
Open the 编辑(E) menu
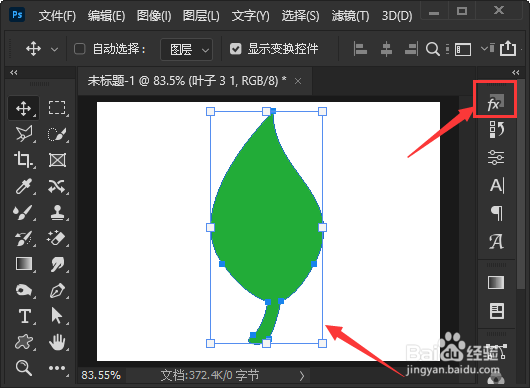coord(106,16)
